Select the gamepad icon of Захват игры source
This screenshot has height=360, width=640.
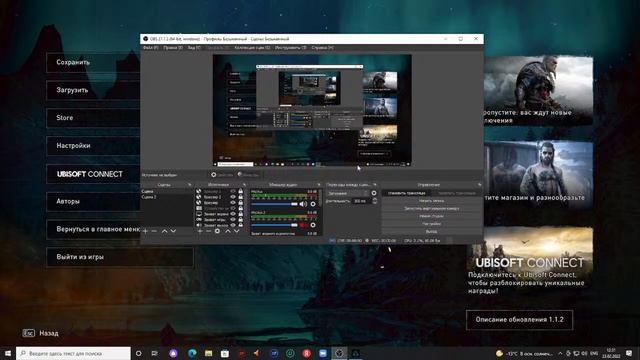click(199, 220)
